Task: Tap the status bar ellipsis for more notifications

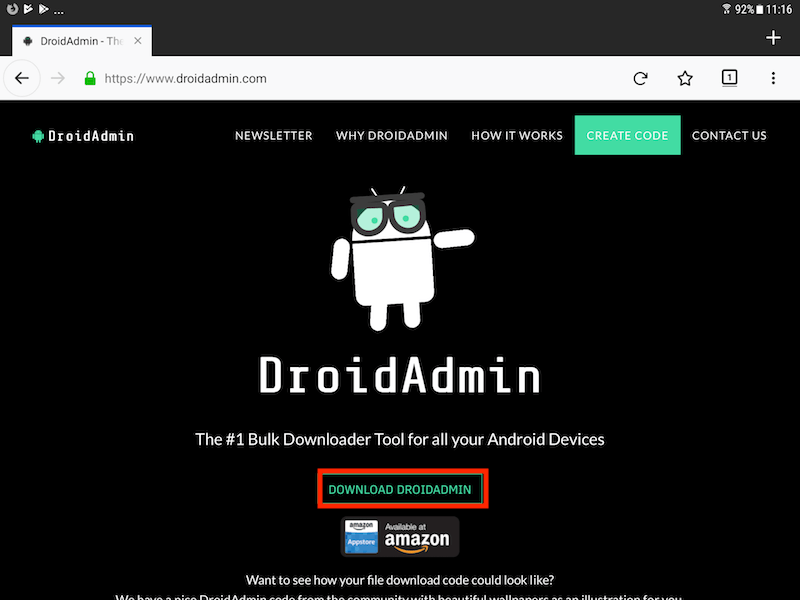Action: coord(59,12)
